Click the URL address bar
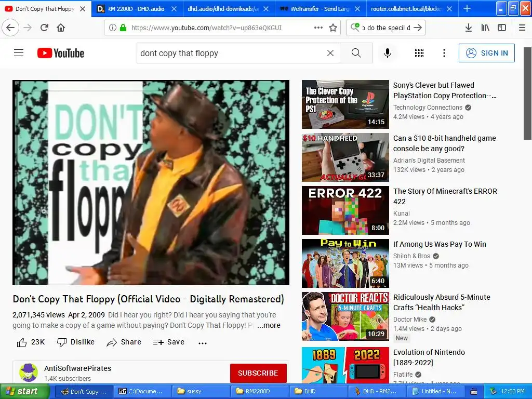This screenshot has height=399, width=532. pyautogui.click(x=222, y=28)
